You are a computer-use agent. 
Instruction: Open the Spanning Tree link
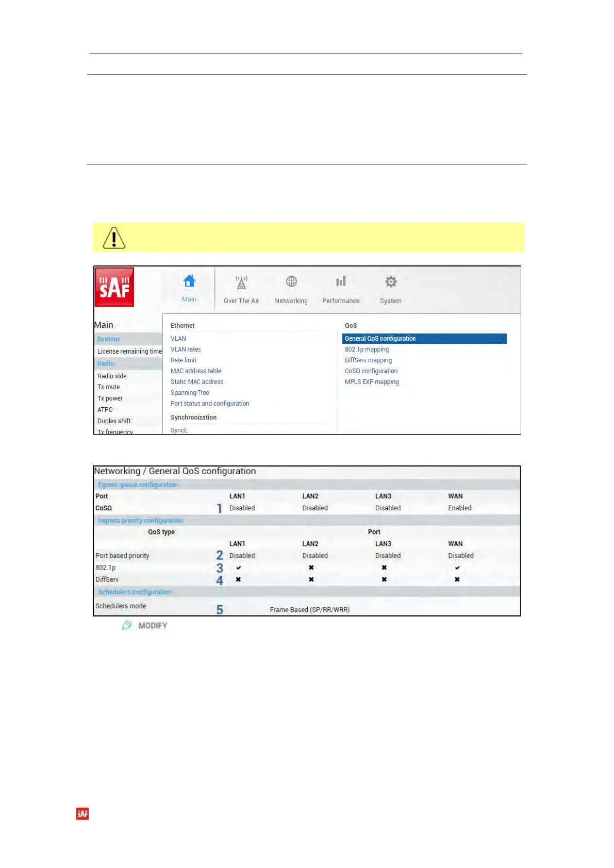pos(190,393)
